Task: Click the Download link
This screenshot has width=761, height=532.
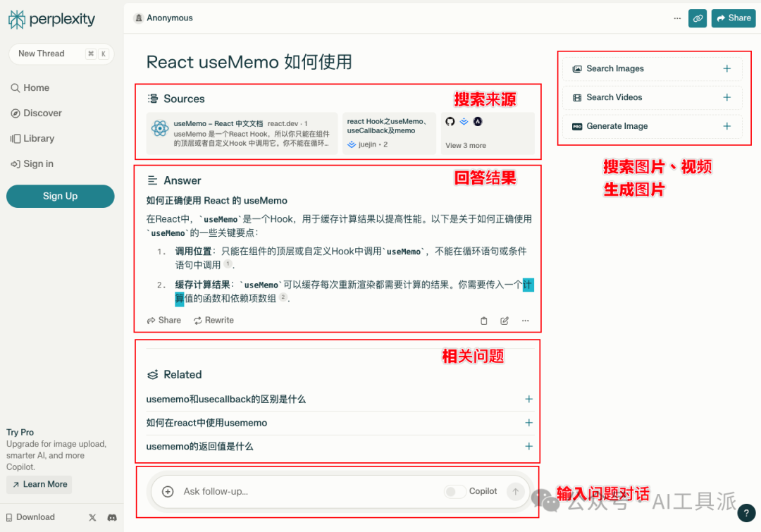Action: 30,517
